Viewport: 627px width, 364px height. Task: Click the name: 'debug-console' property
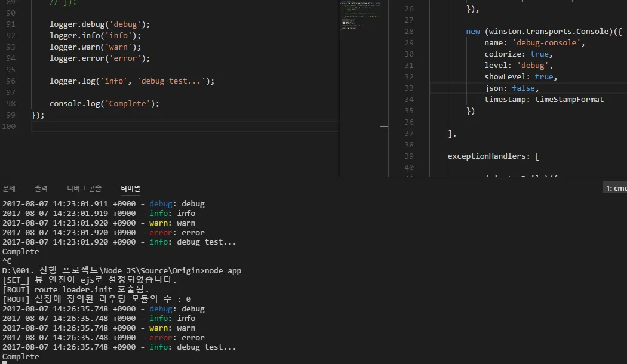534,43
